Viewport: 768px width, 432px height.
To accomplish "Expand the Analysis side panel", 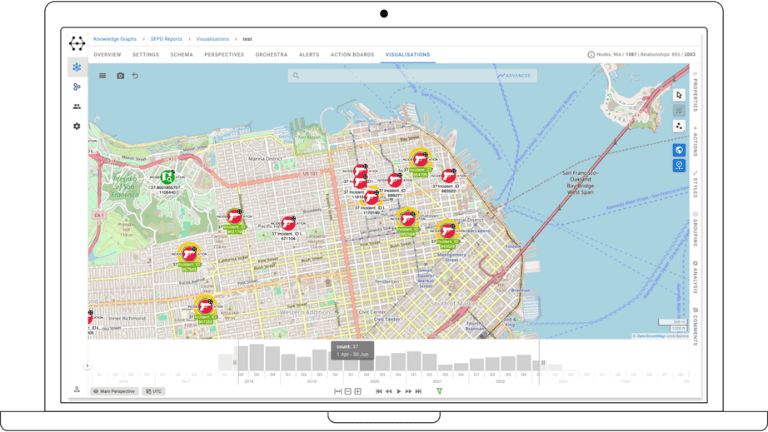I will (x=695, y=275).
